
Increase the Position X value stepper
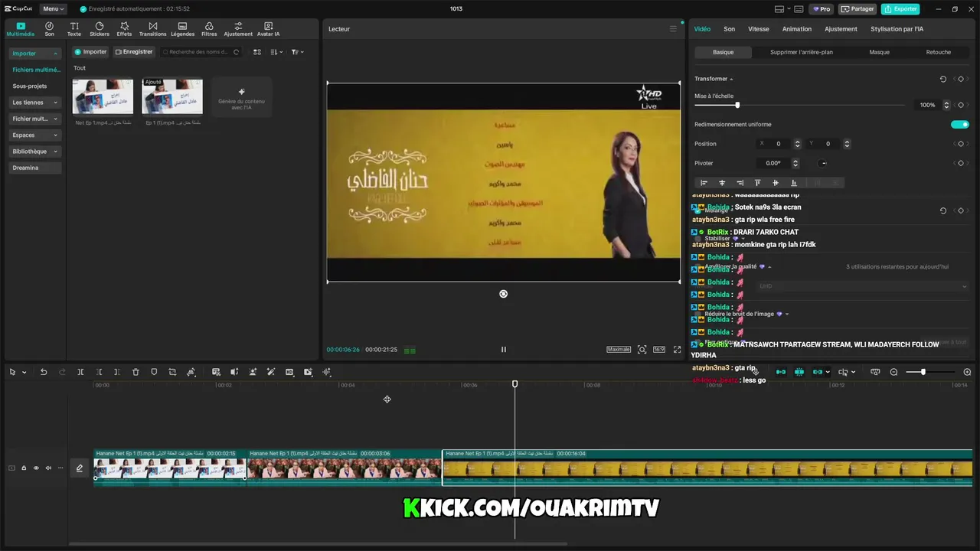[x=797, y=142]
